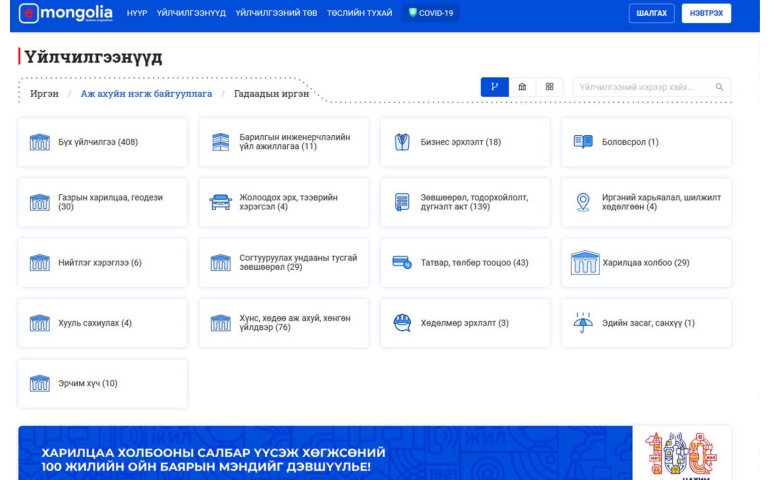This screenshot has width=770, height=480.
Task: Click the Боловсрол book icon
Action: point(583,142)
